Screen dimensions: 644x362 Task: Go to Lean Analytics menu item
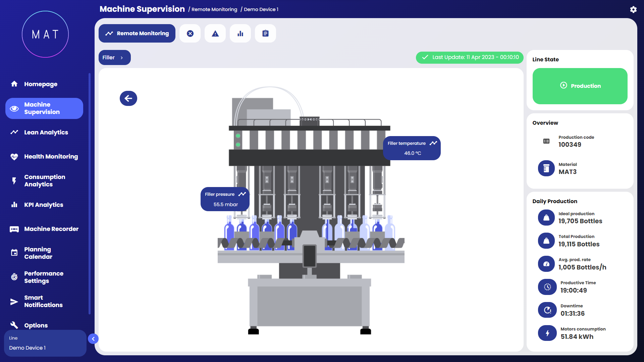point(46,132)
